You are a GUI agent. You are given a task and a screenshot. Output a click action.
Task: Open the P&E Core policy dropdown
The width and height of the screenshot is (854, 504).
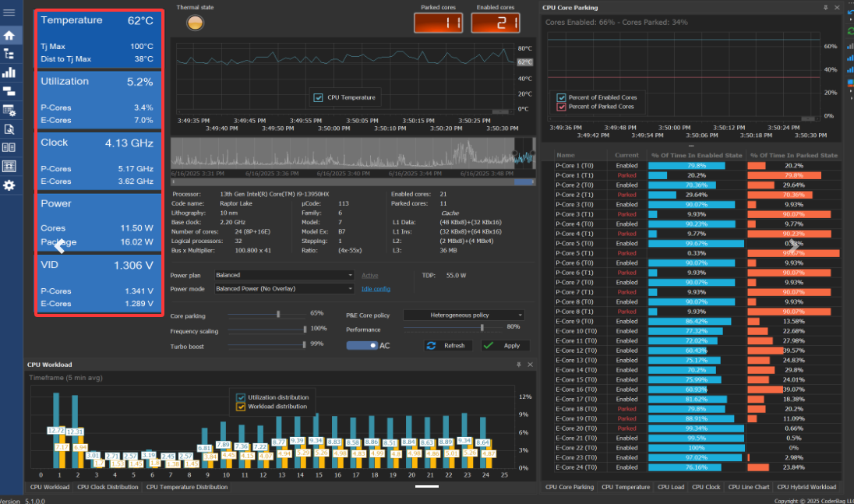464,315
